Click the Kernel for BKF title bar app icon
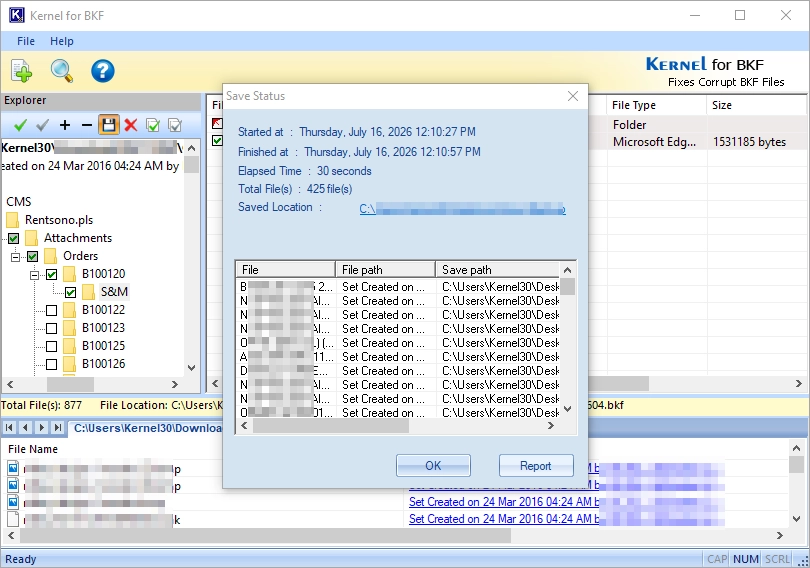Viewport: 810px width, 568px height. click(16, 15)
